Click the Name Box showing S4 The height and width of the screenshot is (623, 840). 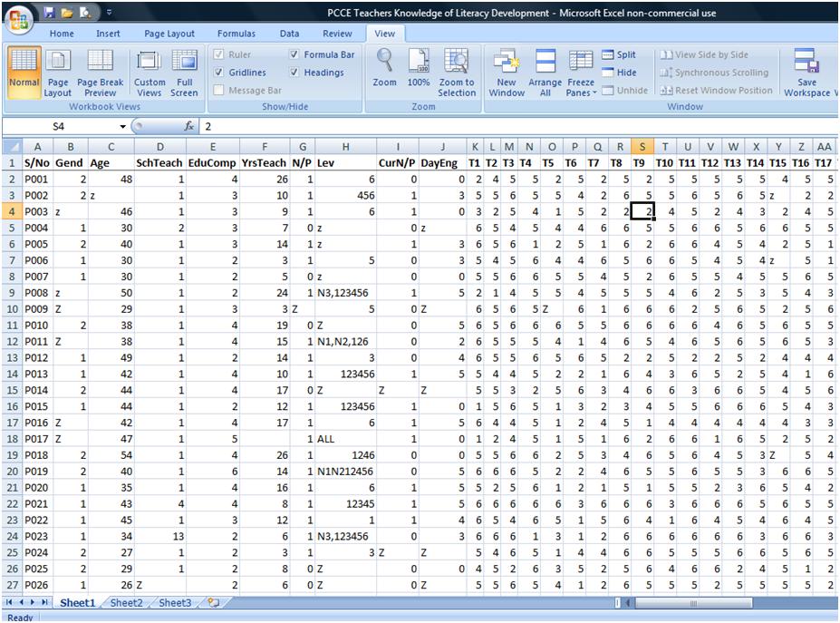(59, 127)
